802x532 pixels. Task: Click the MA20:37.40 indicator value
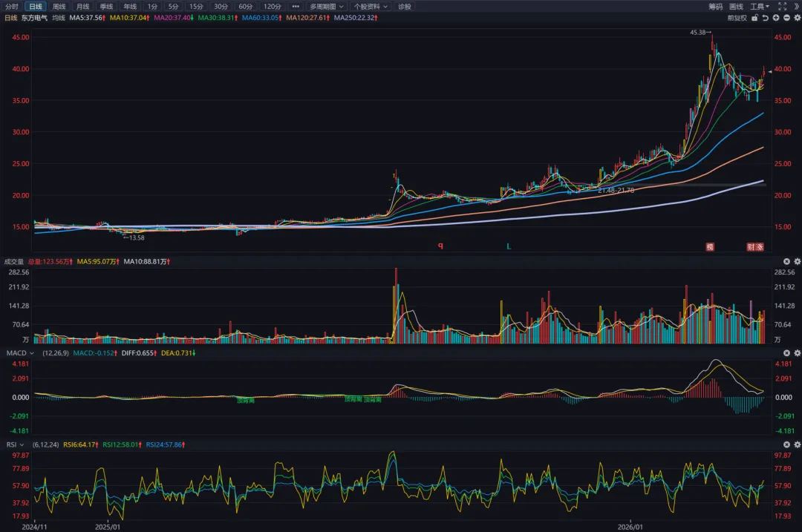(x=174, y=18)
